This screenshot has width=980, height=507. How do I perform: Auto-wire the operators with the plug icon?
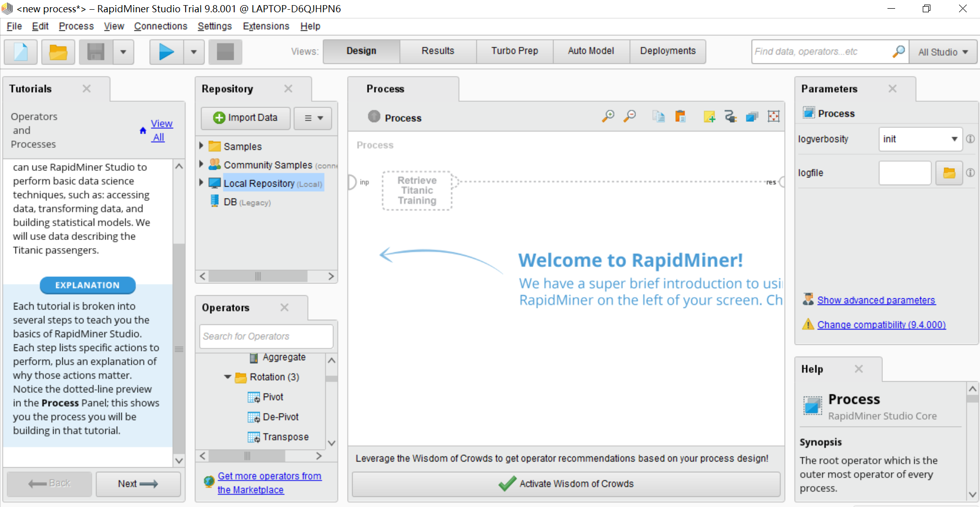[731, 117]
